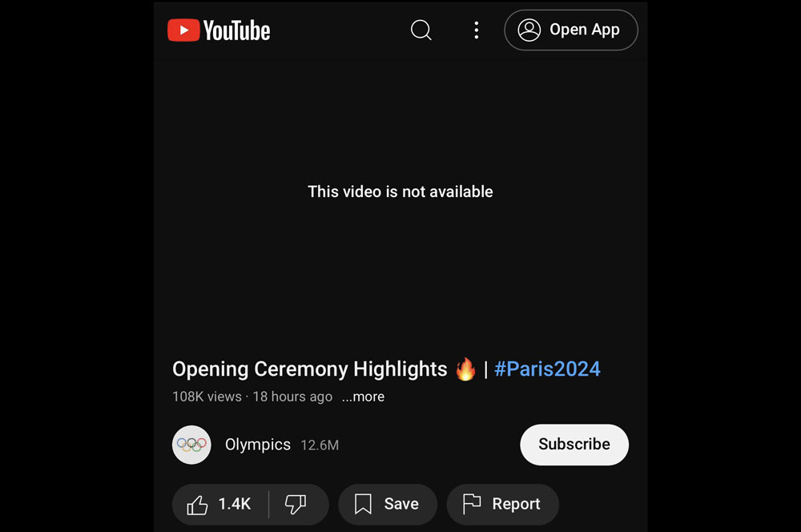Open the three-dot more options menu
801x532 pixels.
coord(476,30)
